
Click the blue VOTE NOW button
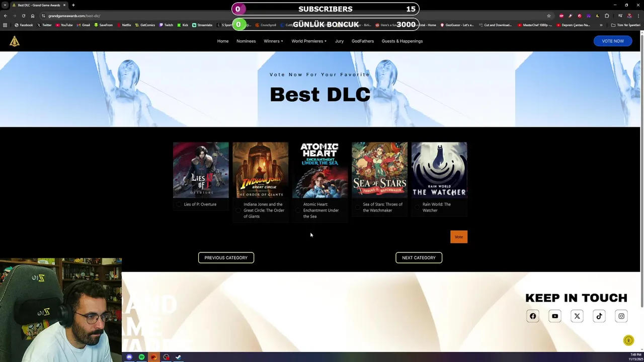(x=613, y=41)
